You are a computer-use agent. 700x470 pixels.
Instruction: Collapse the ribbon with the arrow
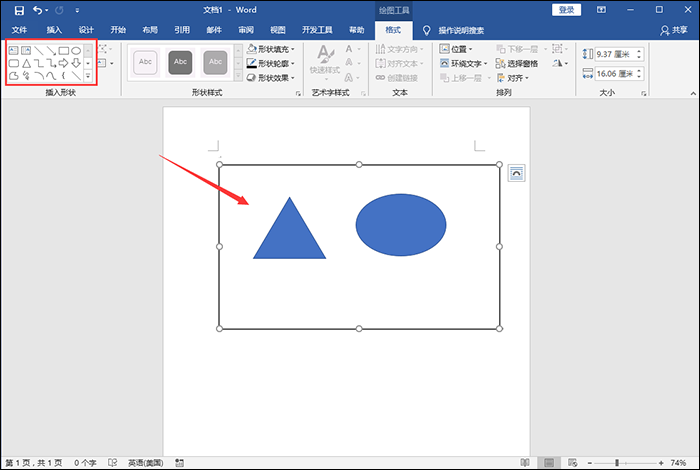(693, 93)
